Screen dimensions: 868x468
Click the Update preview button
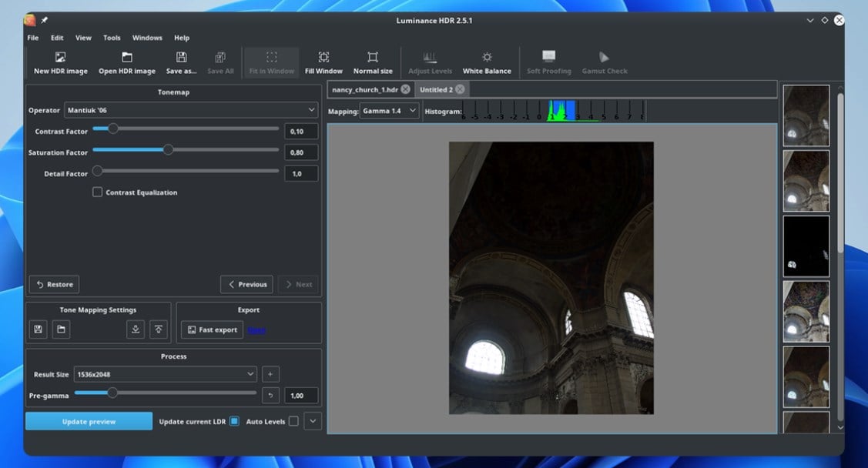pos(89,421)
